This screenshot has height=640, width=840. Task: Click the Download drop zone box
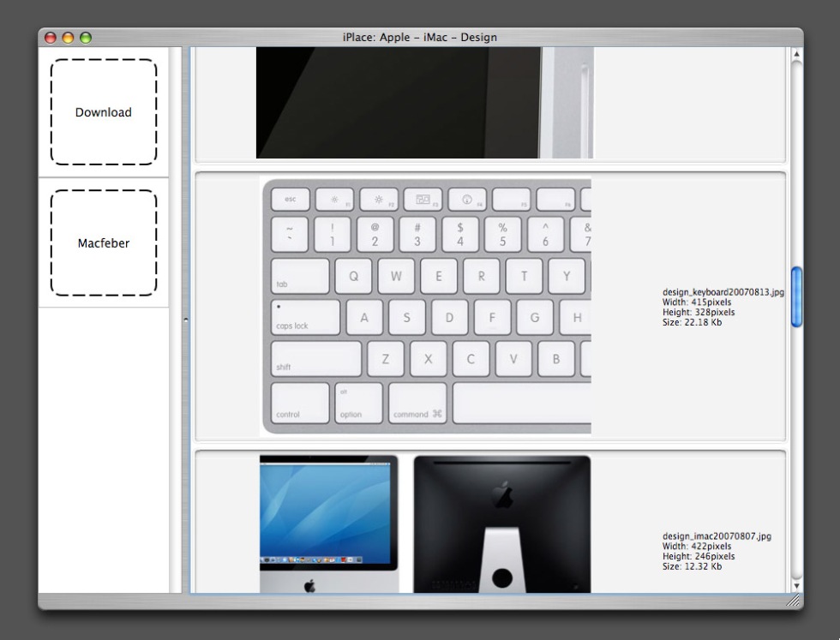pyautogui.click(x=104, y=112)
